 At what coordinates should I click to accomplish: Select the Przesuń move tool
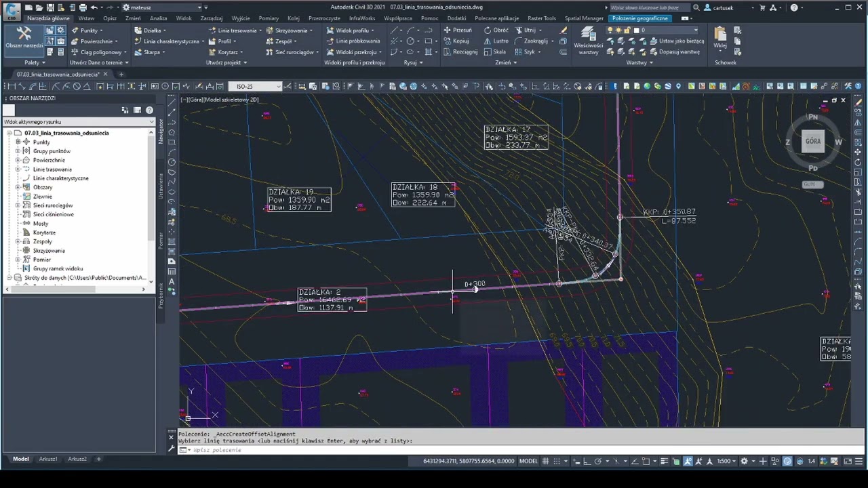point(458,30)
